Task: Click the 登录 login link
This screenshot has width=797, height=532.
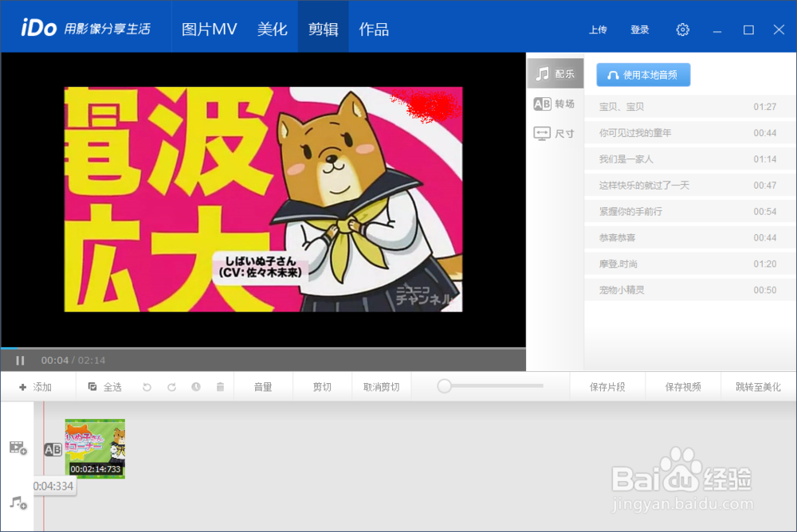Action: (639, 29)
